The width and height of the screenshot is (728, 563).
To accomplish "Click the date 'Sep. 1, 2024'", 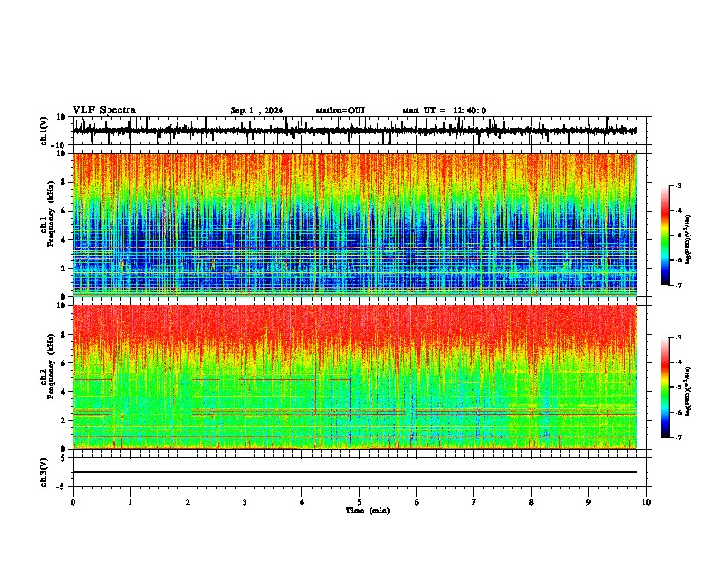I will click(256, 110).
